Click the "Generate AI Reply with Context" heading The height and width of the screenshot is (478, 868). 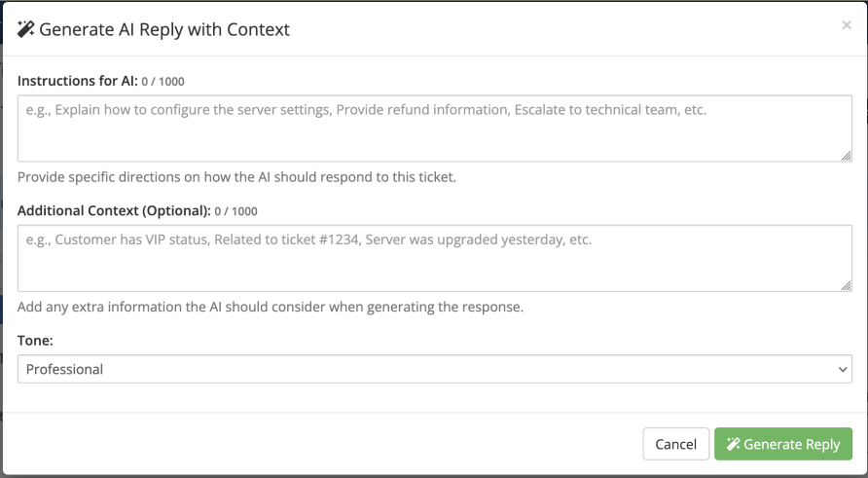point(163,29)
